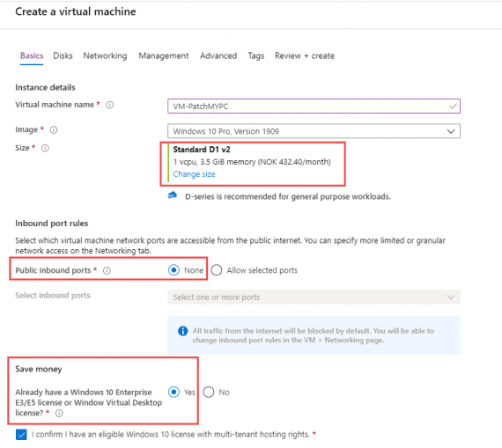This screenshot has height=448, width=502.
Task: Choose Yes for existing Windows license
Action: (x=173, y=392)
